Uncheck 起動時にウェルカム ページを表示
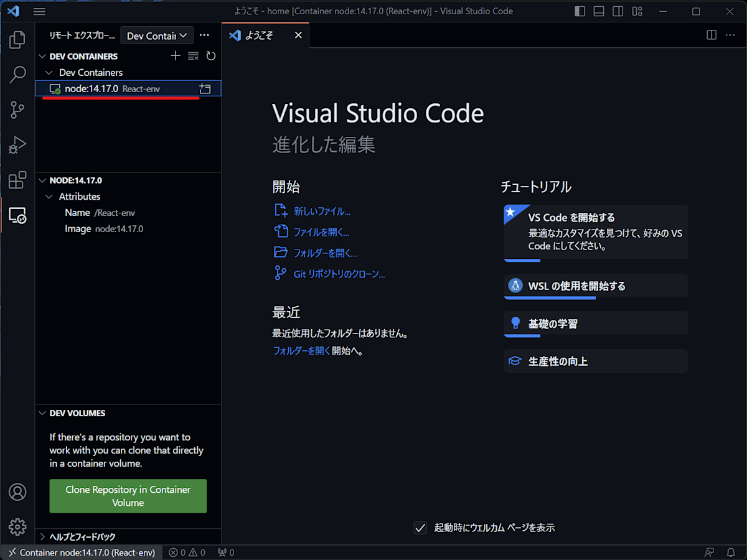 [420, 527]
